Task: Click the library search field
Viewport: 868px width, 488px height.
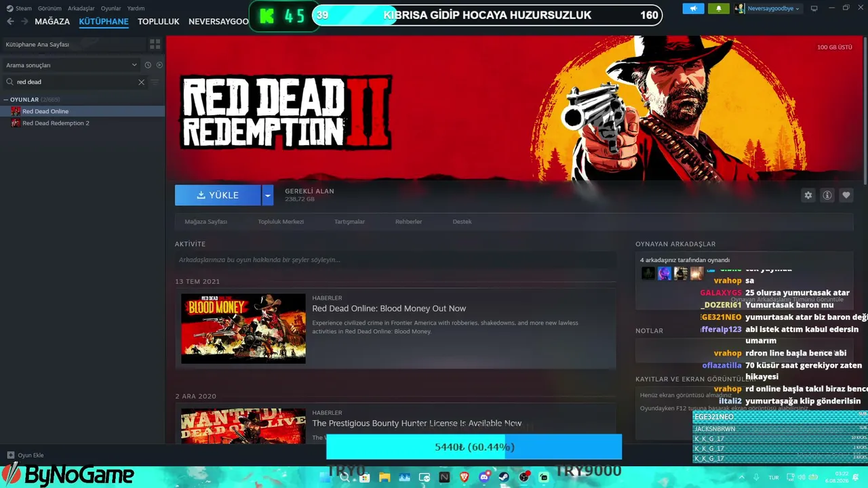Action: 75,82
